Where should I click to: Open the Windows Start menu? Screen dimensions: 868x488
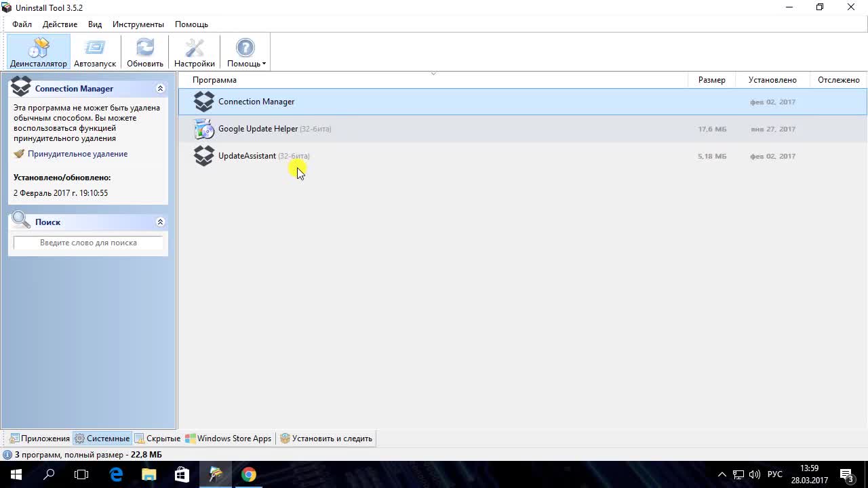coord(16,474)
